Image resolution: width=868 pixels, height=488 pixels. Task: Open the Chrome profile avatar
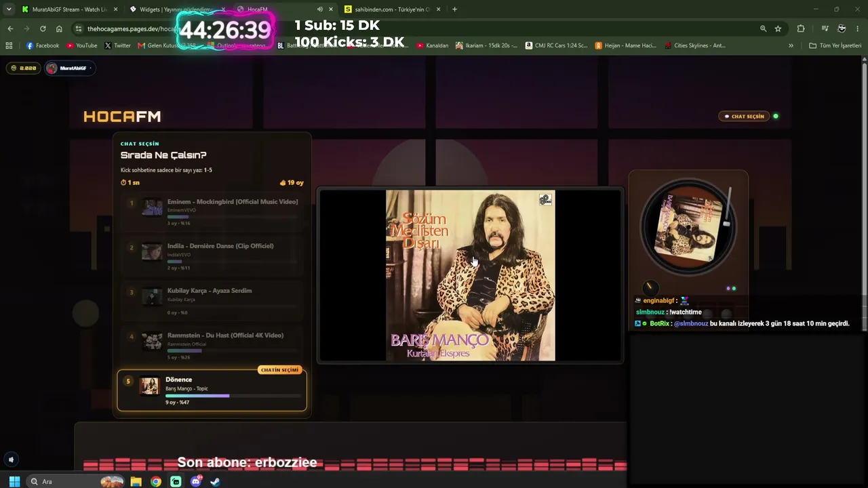[842, 28]
